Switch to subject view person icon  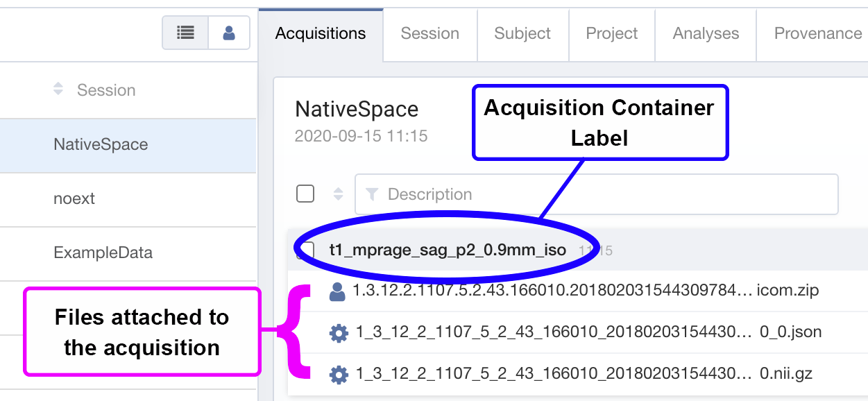click(x=229, y=33)
